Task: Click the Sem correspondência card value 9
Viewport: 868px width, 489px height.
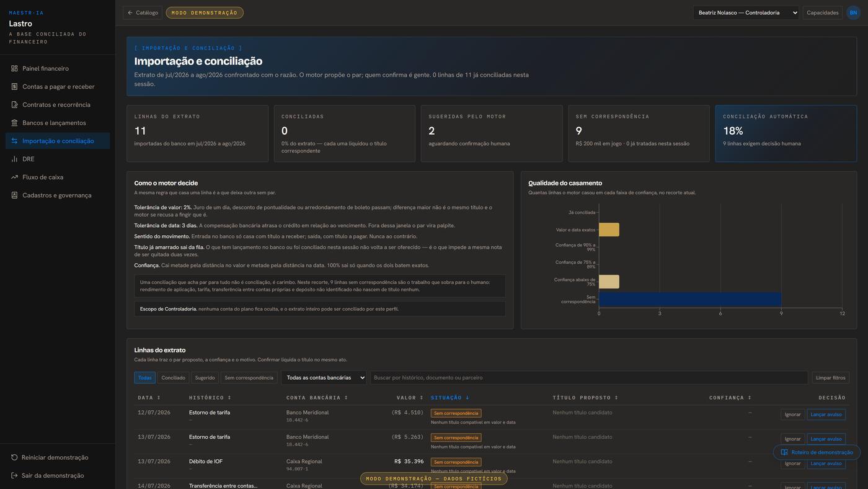Action: [x=579, y=131]
